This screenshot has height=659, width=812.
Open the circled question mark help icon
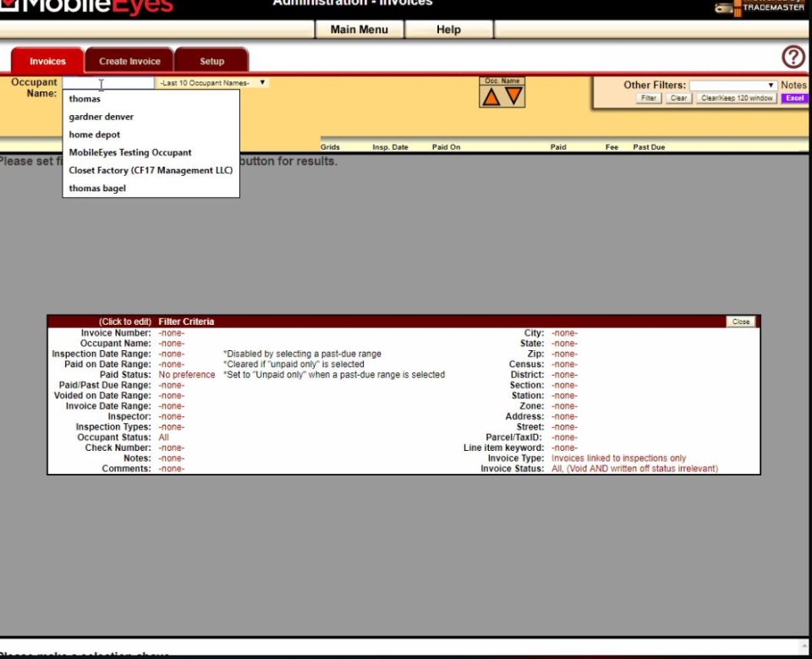tap(793, 57)
